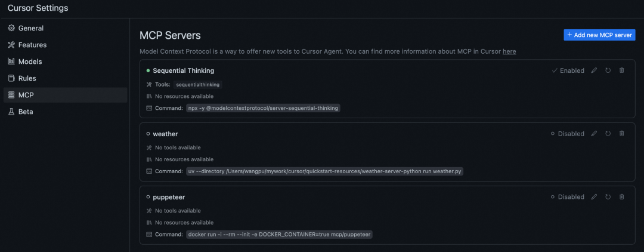Toggle the Enabled status of Sequential Thinking
The width and height of the screenshot is (644, 252).
coord(568,70)
